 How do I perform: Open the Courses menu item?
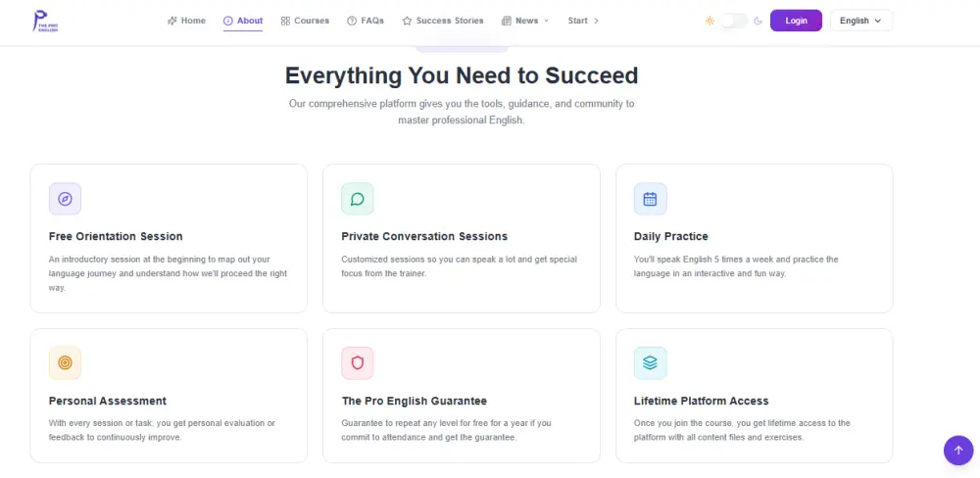(x=305, y=21)
